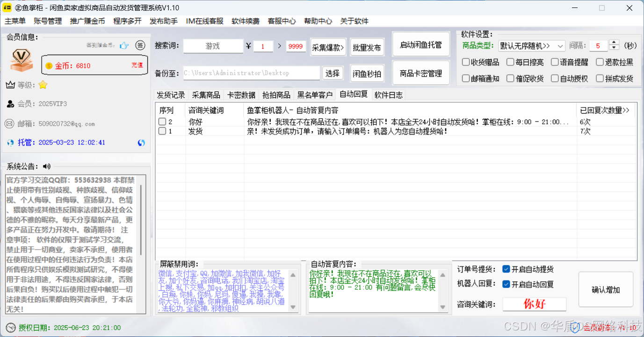
Task: Click the clock icon beside 授权日期
Action: [10, 328]
